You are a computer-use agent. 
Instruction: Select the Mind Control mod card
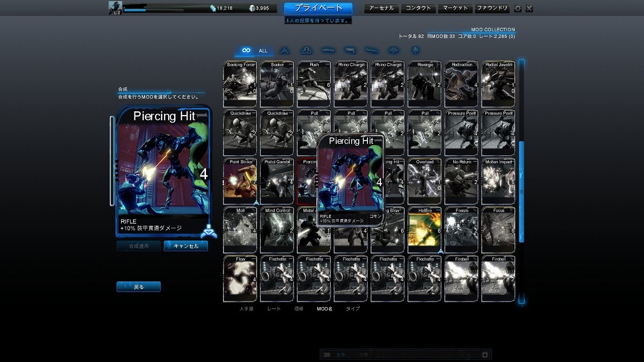point(277,230)
